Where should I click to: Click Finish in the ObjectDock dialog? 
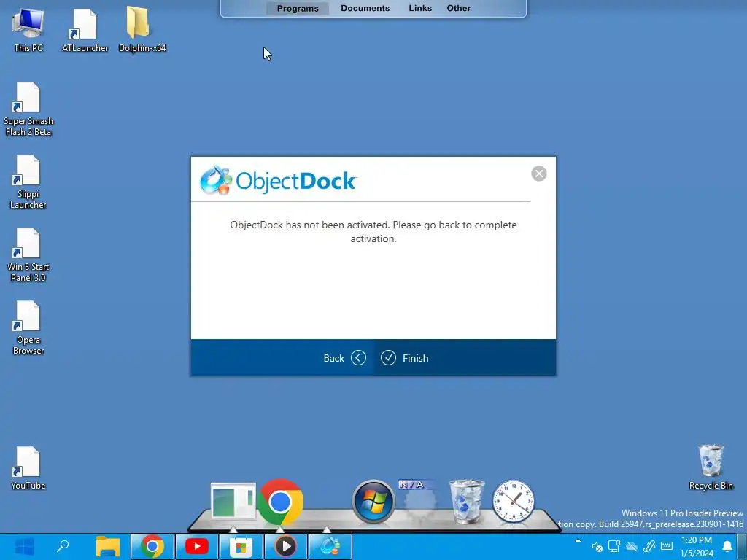[404, 357]
